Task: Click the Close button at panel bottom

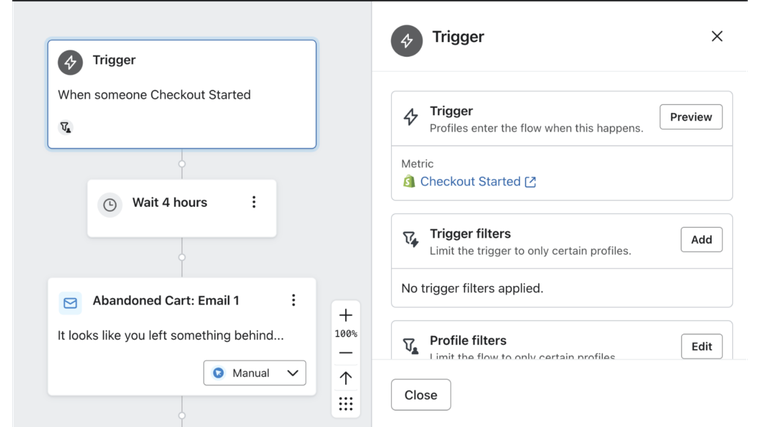Action: point(420,395)
